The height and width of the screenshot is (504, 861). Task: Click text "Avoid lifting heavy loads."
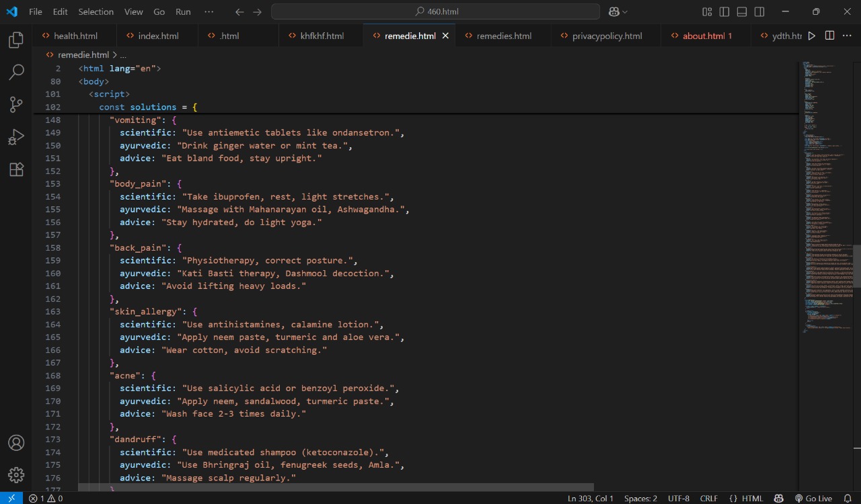tap(233, 286)
